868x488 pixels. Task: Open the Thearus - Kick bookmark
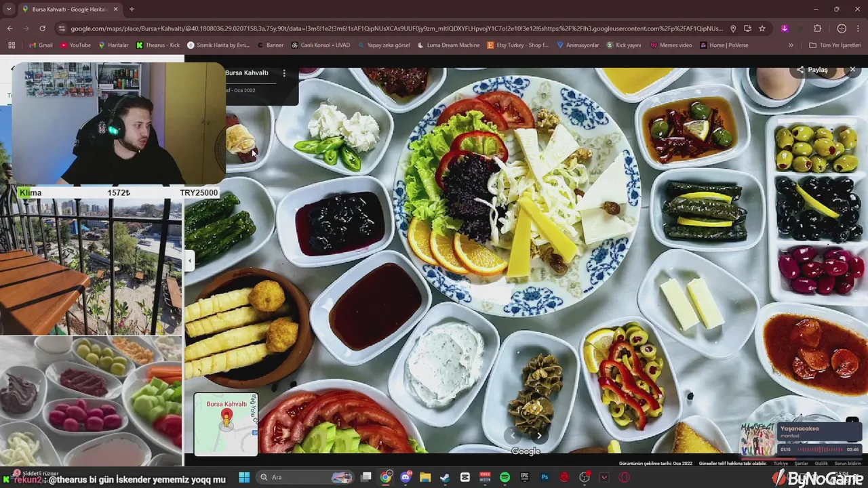tap(158, 45)
